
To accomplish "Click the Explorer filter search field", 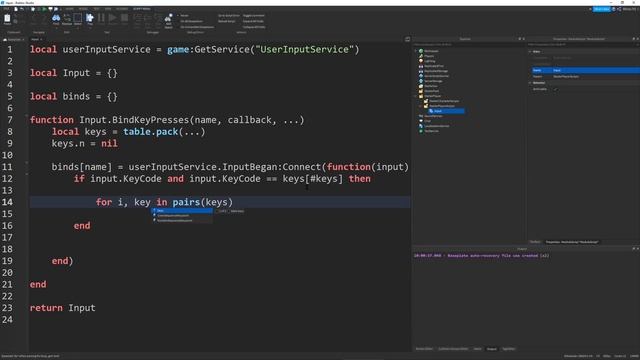I will 468,44.
